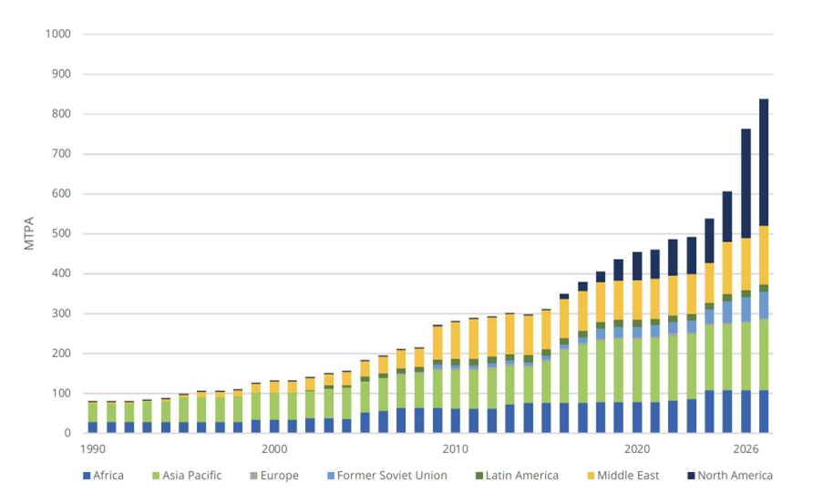Screen dimensions: 813x504
Task: Click the Africa legend color square
Action: coord(87,475)
